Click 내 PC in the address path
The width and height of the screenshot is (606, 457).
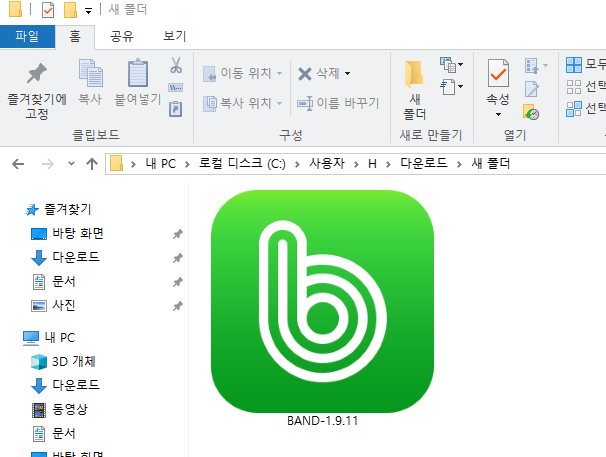[161, 164]
